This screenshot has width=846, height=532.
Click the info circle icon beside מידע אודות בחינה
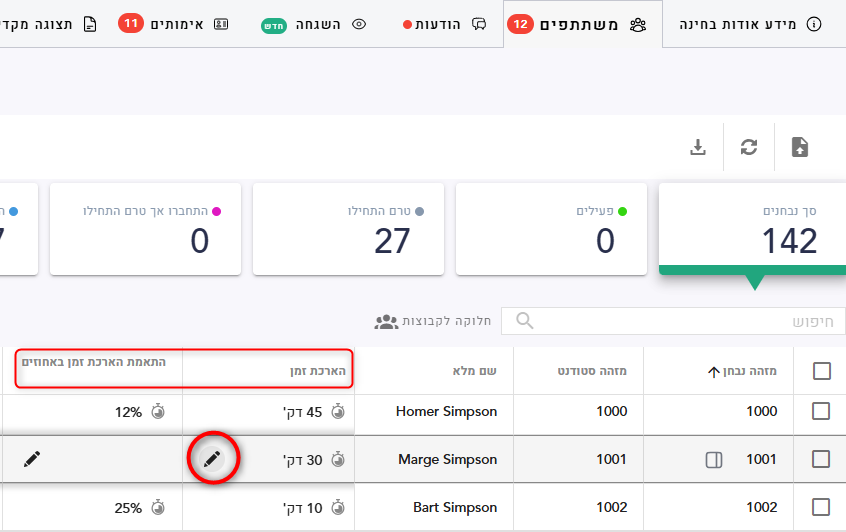pyautogui.click(x=814, y=24)
